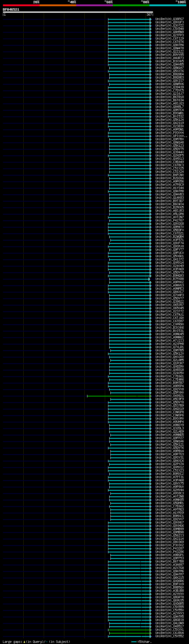Image resolution: width=189 pixels, height=644 pixels.
Task: Select the label UniRef100_Q9XIS7
Action: (x=170, y=81)
